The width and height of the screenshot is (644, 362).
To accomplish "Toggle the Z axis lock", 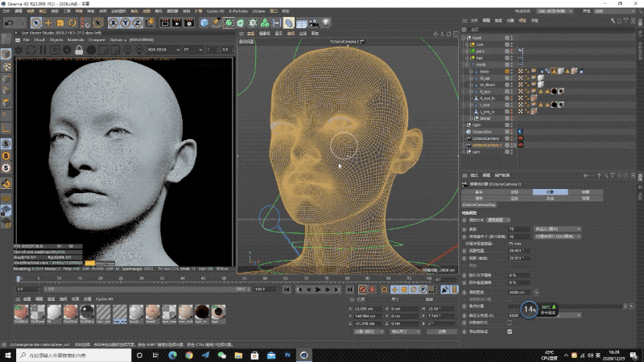I will (x=136, y=23).
